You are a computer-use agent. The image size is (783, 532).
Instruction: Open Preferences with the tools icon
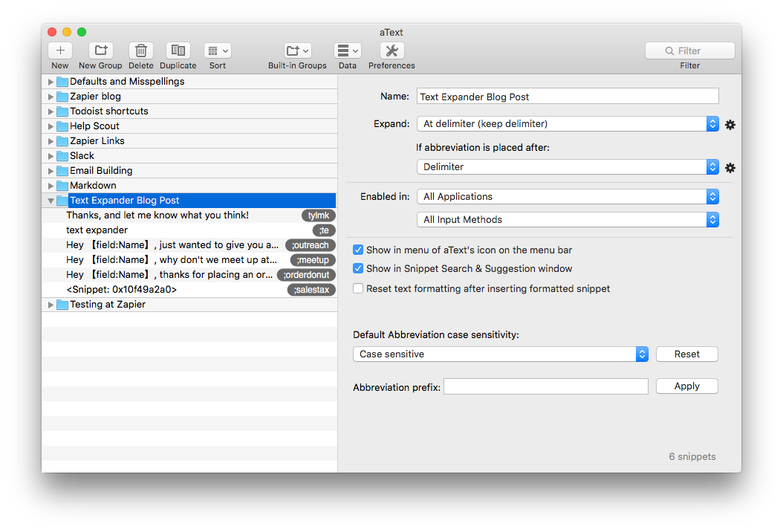[392, 51]
